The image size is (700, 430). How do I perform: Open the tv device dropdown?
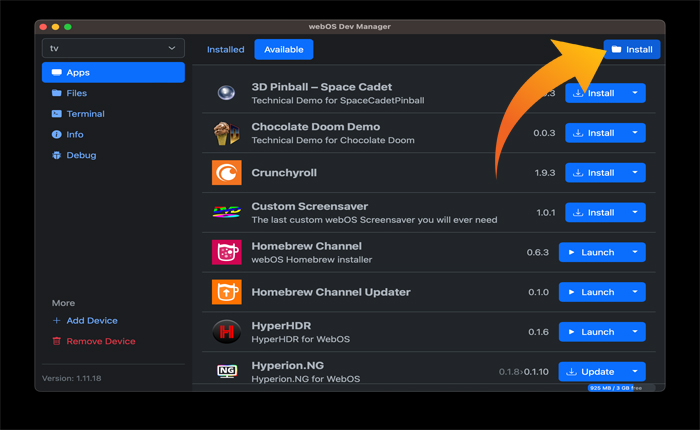pos(113,48)
